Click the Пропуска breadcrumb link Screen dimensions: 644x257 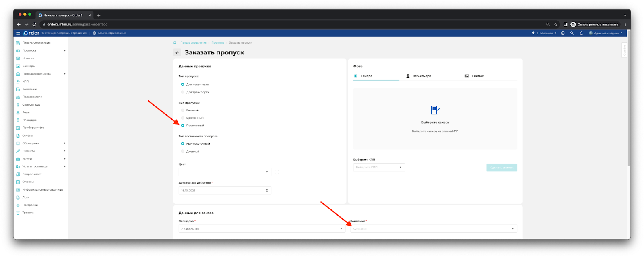[x=218, y=43]
